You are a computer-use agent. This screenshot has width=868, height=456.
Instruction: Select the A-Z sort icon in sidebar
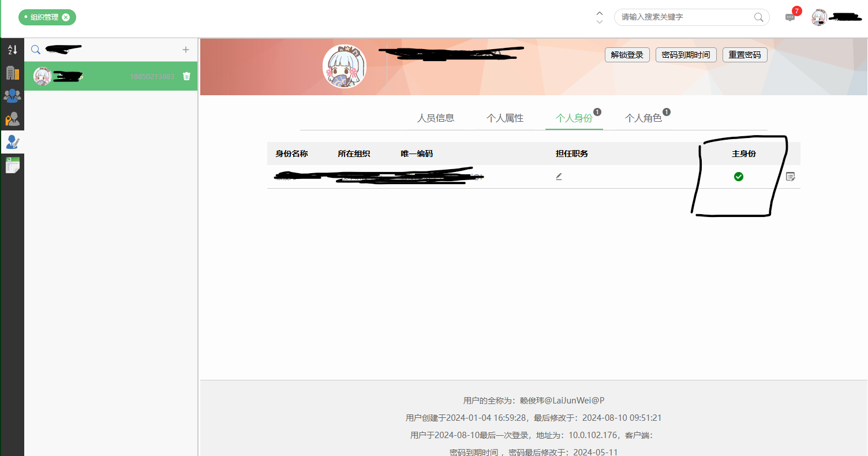[x=12, y=50]
